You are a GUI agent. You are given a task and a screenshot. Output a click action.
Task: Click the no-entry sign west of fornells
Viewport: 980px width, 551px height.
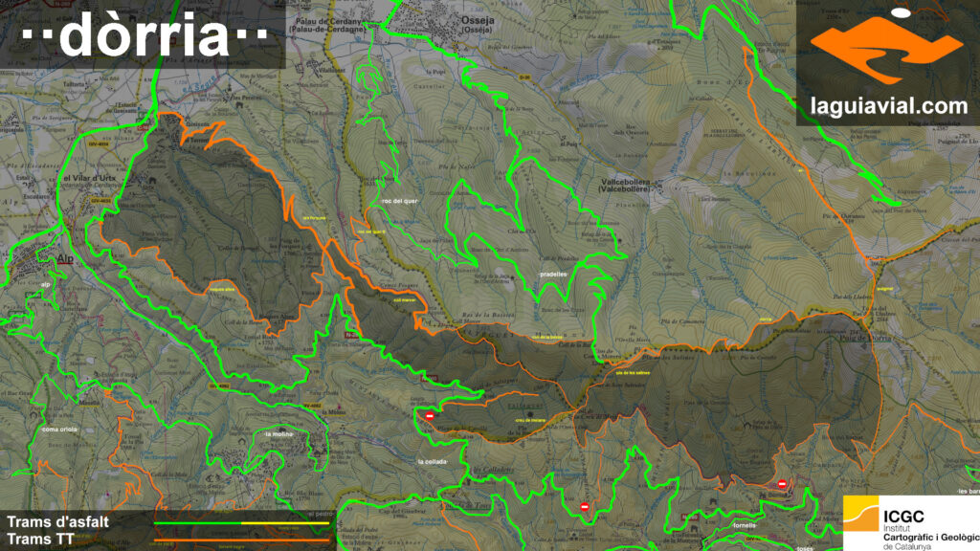[585, 507]
